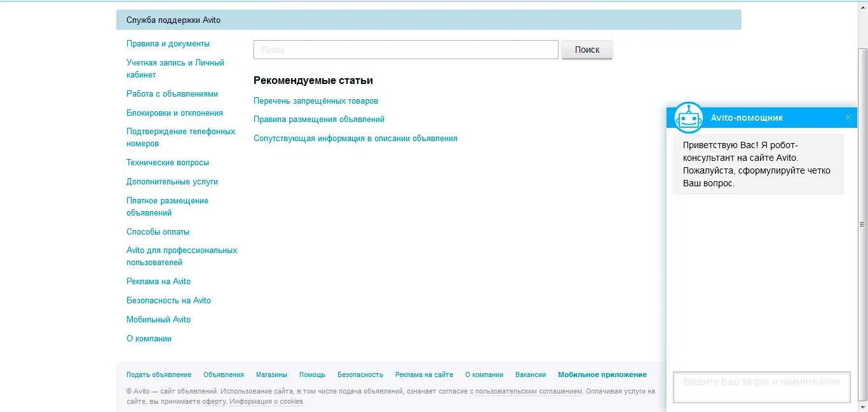Viewport: 868px width, 412px height.
Task: Open Дополнительные услуги section
Action: pyautogui.click(x=172, y=182)
